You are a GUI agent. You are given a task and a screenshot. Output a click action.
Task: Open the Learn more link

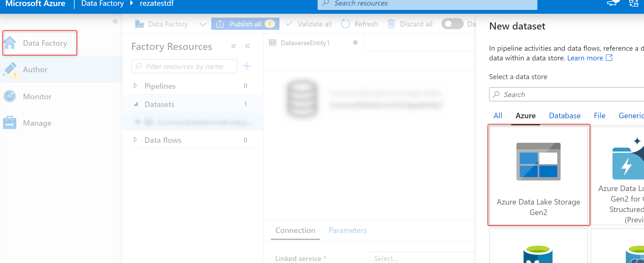[x=585, y=58]
